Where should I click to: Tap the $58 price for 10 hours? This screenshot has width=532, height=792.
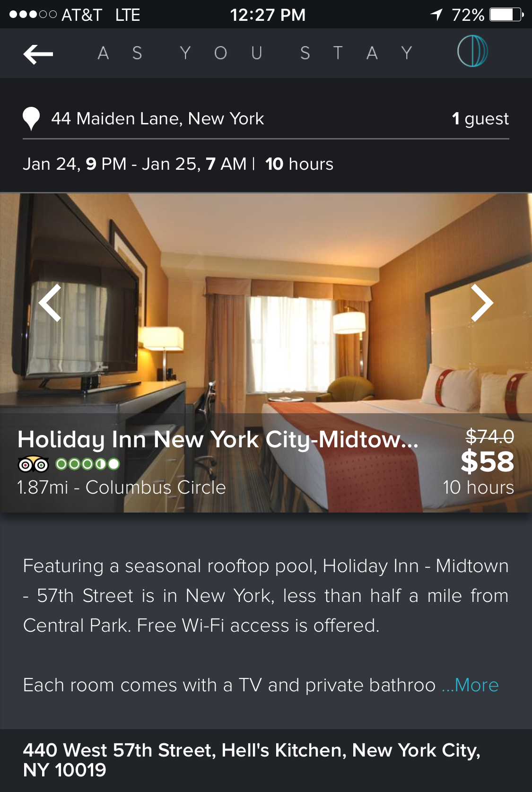pyautogui.click(x=487, y=462)
